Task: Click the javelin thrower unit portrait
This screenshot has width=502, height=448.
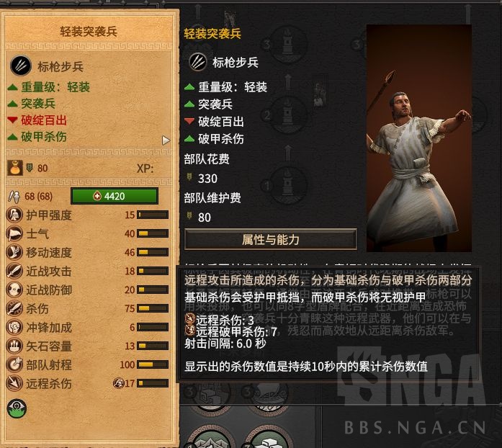Action: point(419,138)
